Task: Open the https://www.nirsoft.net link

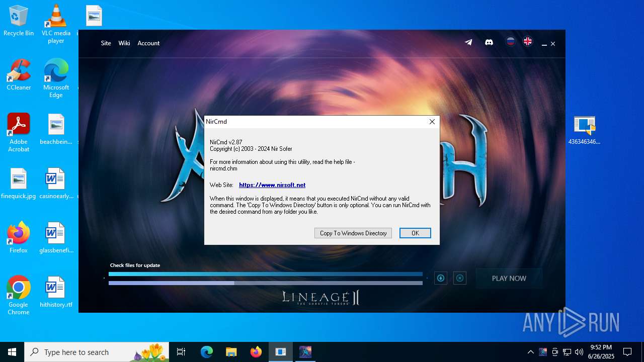Action: (x=272, y=185)
